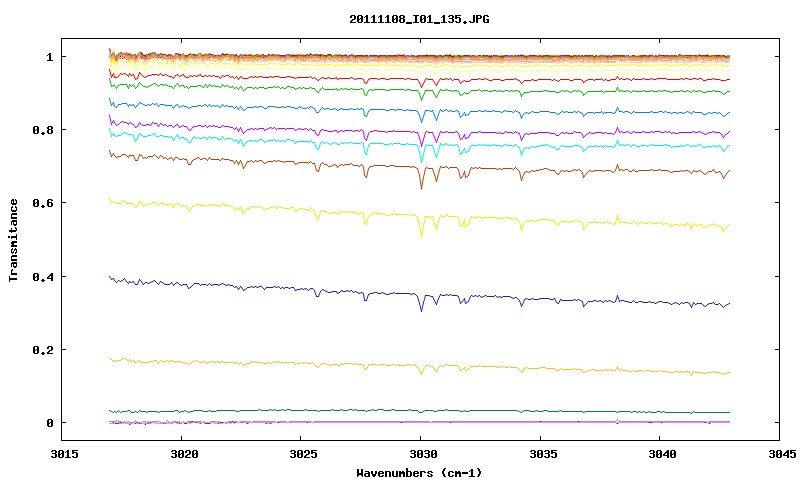Click the y-axis tick label 0.6

pos(43,203)
